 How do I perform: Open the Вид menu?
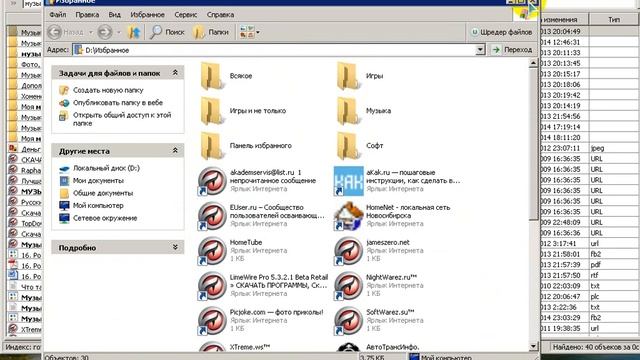pos(114,15)
